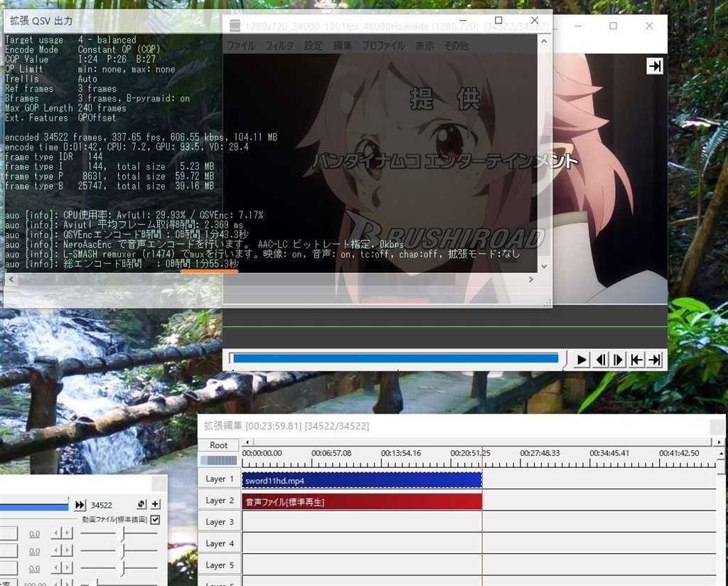Open the その他 menu
This screenshot has height=586, width=728.
(456, 46)
